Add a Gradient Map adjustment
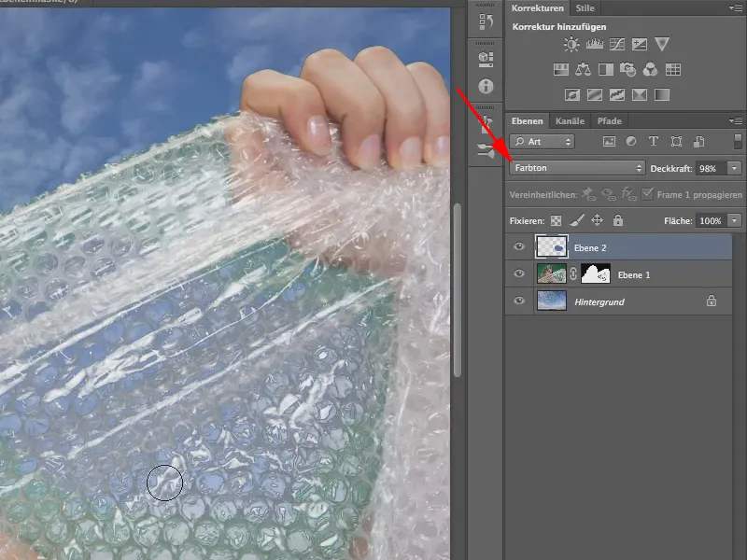The width and height of the screenshot is (747, 560). [662, 95]
